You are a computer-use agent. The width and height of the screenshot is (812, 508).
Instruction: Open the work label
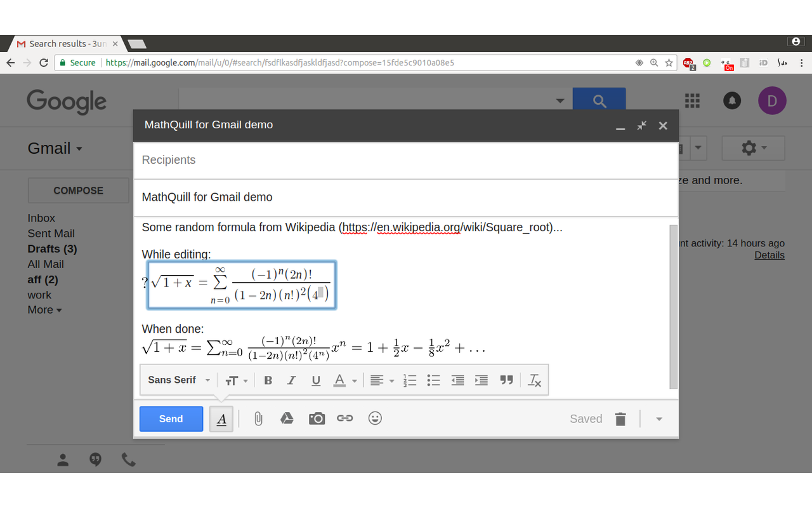pyautogui.click(x=39, y=295)
